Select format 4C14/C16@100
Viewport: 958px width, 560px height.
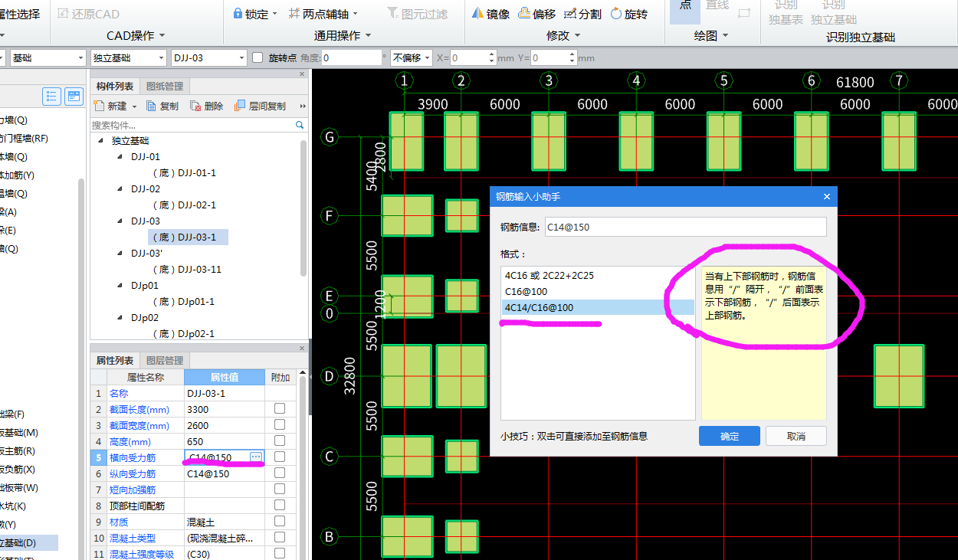coord(598,307)
